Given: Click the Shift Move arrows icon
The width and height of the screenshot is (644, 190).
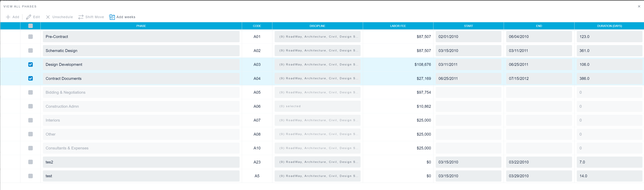Looking at the screenshot, I should coord(81,17).
